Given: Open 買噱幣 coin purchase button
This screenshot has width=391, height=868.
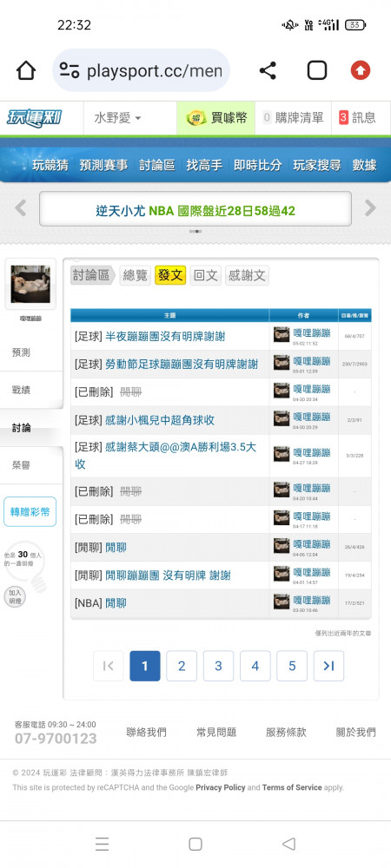Looking at the screenshot, I should point(216,118).
